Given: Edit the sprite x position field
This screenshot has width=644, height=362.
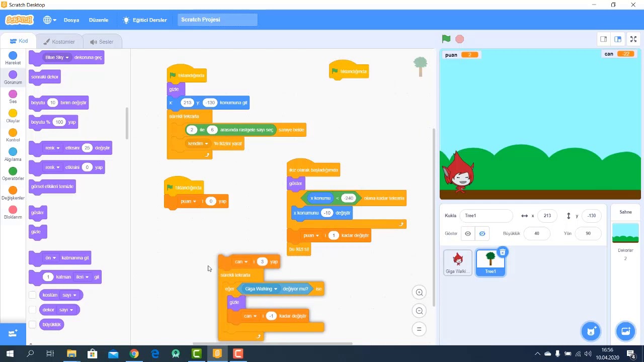Looking at the screenshot, I should [x=547, y=216].
